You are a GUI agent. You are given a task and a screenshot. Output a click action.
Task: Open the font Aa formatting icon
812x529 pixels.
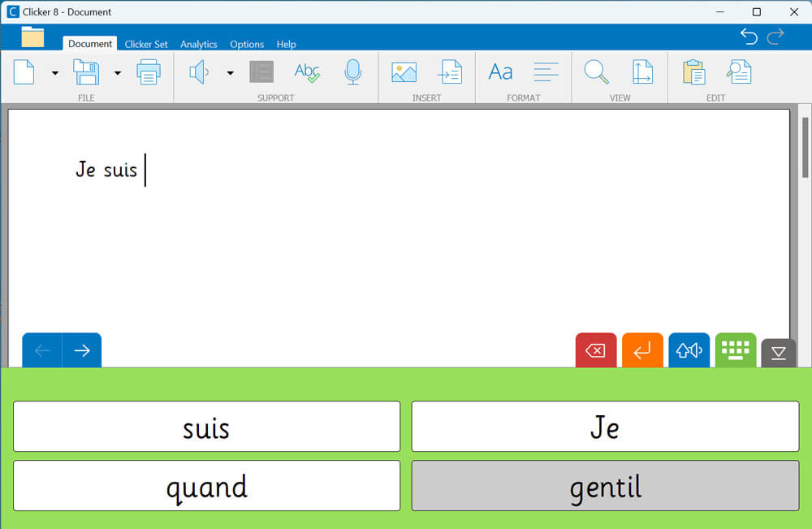(x=500, y=72)
